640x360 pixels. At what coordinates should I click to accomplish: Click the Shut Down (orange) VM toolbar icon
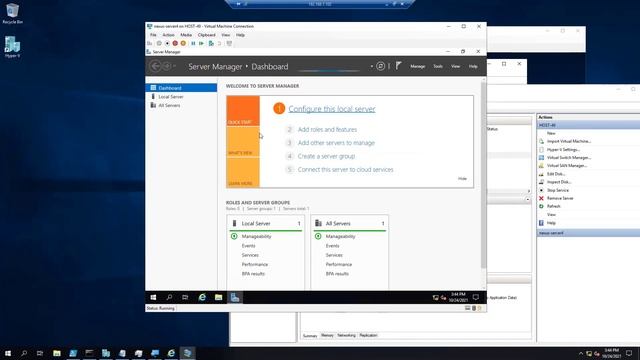(183, 43)
